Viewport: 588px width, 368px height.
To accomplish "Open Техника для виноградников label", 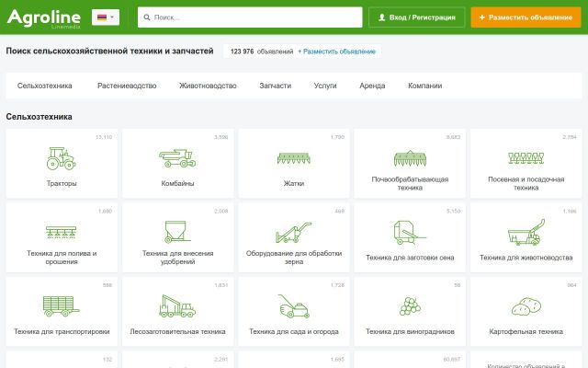I will click(410, 331).
